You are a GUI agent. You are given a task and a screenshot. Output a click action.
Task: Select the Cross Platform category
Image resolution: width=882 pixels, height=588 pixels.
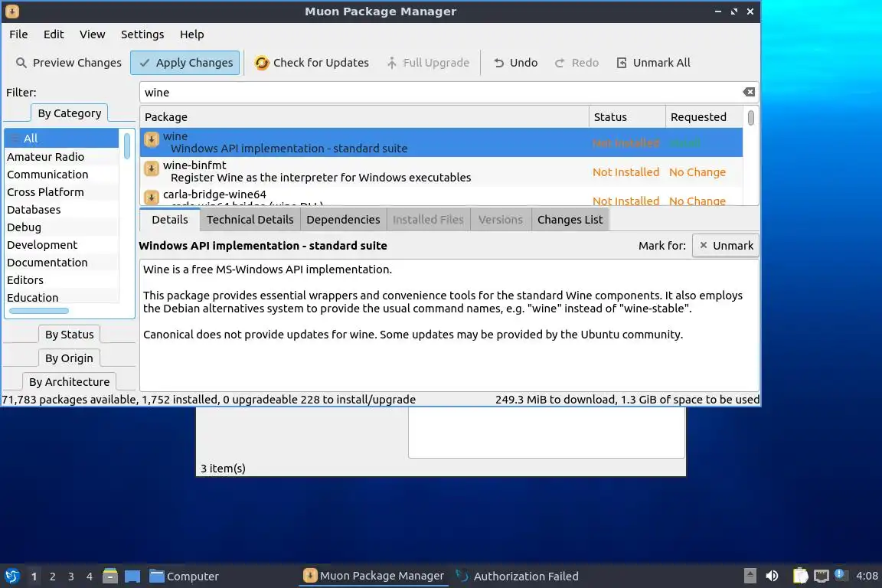(x=62, y=192)
